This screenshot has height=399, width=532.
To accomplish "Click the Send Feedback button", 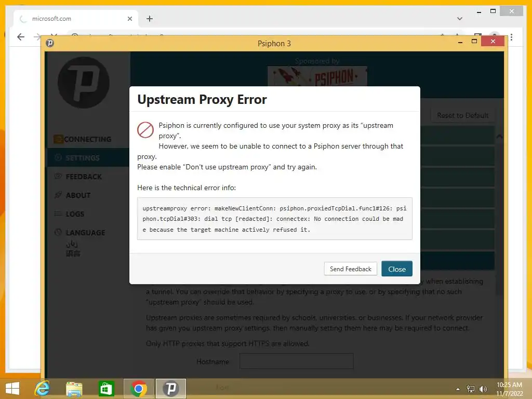I will (351, 269).
